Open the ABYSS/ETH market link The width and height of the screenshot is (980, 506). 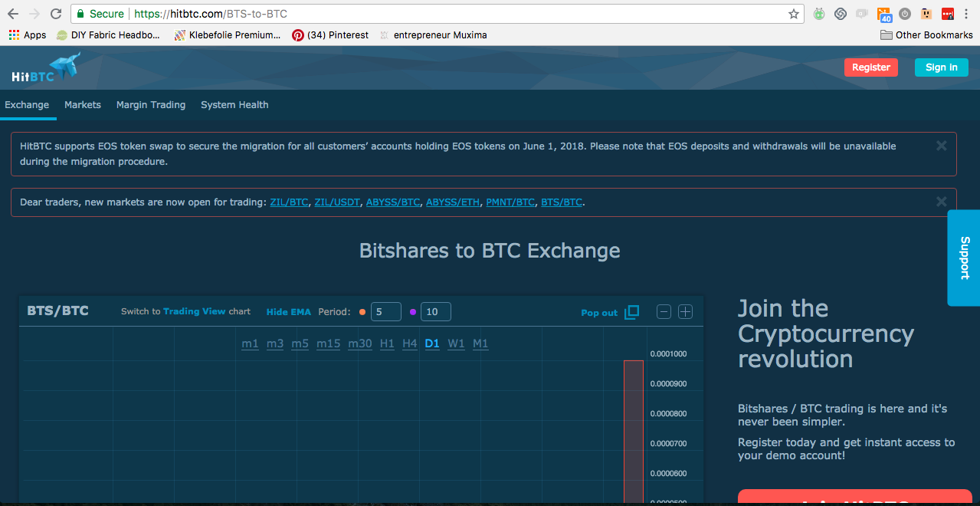[x=453, y=202]
